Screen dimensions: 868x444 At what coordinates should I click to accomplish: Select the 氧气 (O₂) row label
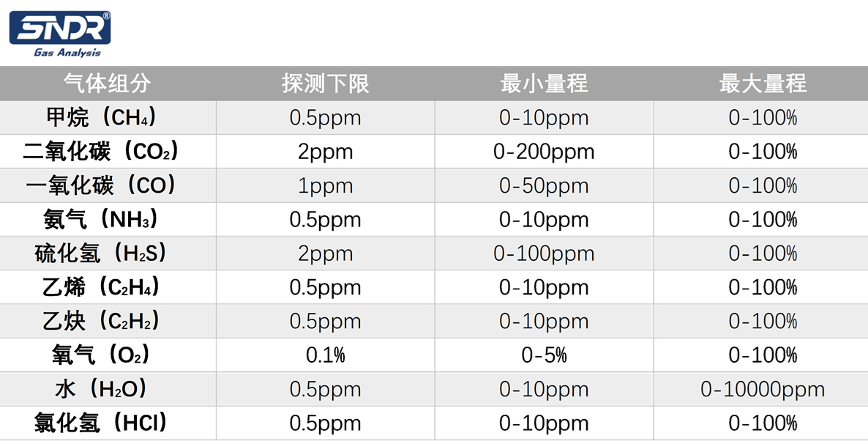click(x=102, y=355)
